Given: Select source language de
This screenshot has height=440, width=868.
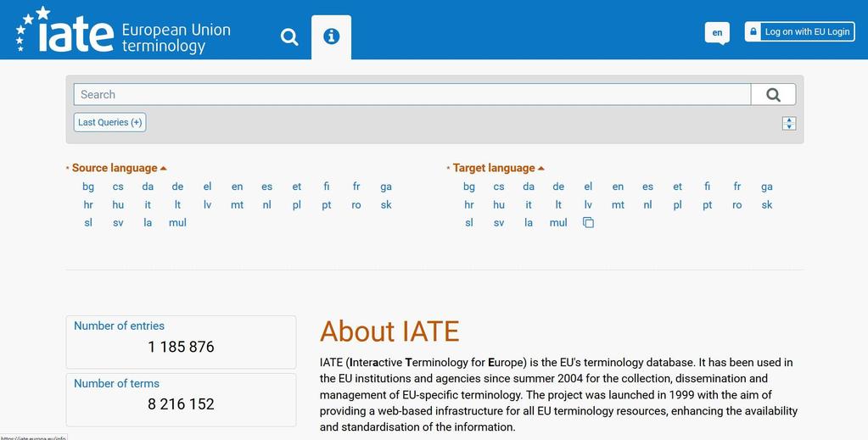Looking at the screenshot, I should 177,187.
